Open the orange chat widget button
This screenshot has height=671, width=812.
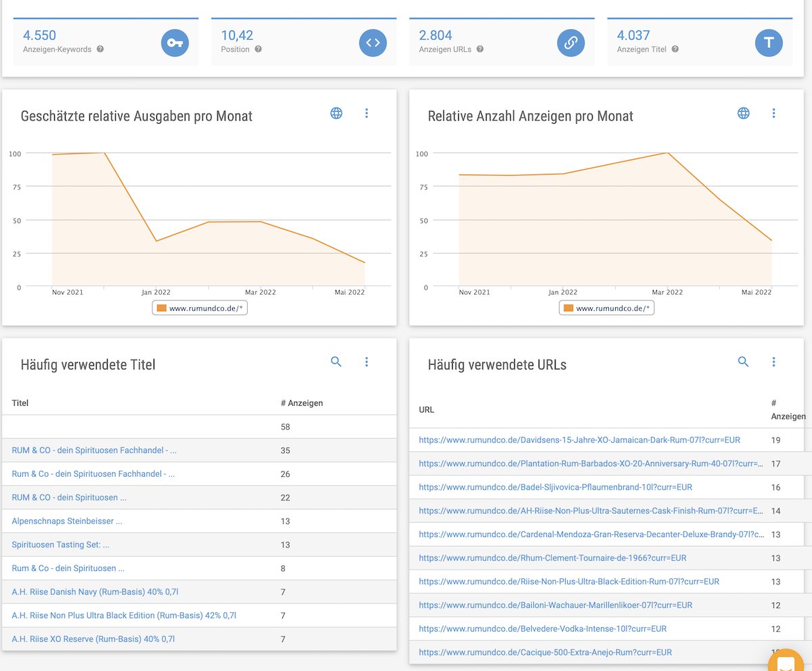tap(786, 662)
